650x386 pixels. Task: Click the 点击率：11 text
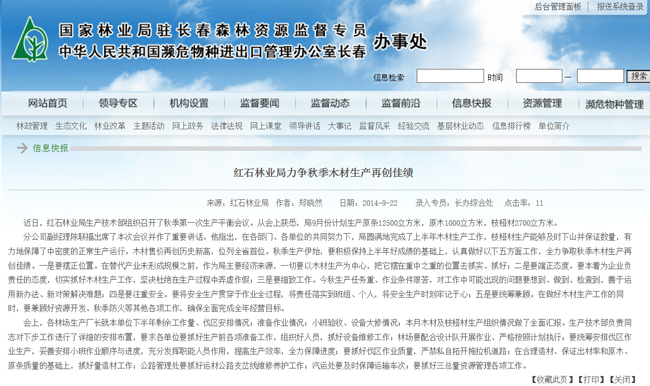(x=524, y=203)
